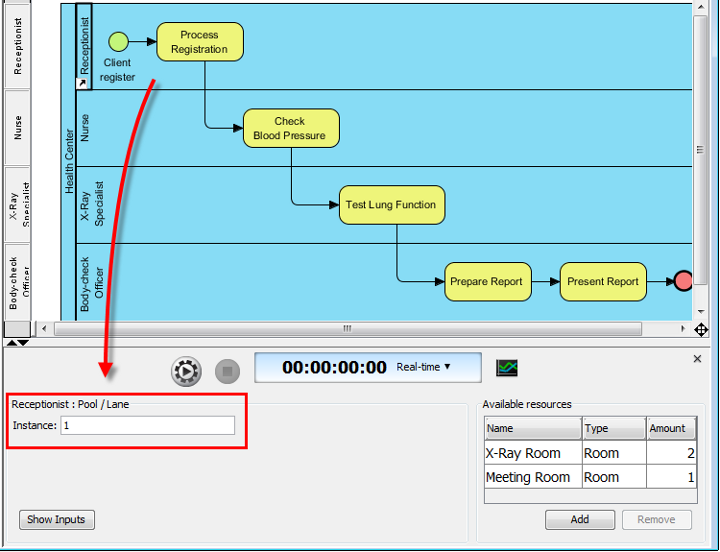This screenshot has width=720, height=552.
Task: Click the Show Inputs button
Action: click(x=56, y=519)
